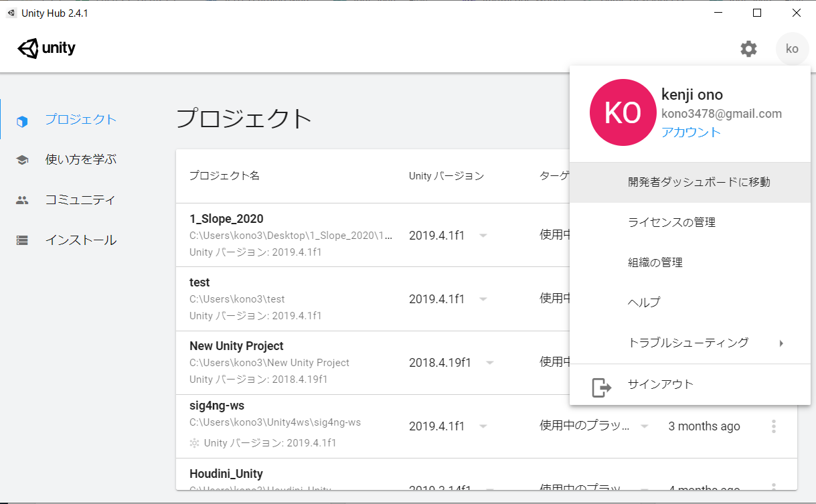
Task: Click the Unity logo in the header
Action: tap(46, 49)
